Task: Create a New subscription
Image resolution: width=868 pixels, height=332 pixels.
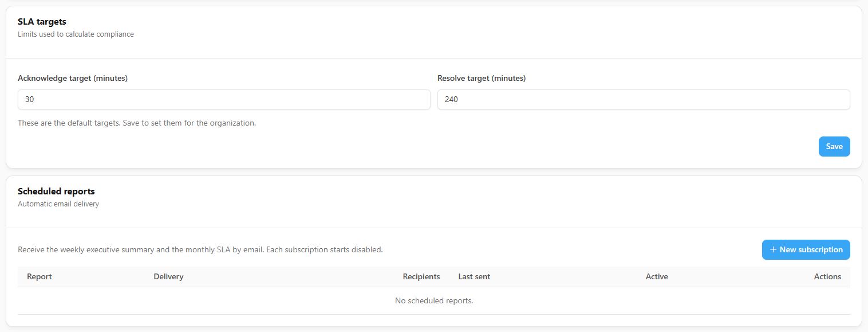Action: (806, 249)
